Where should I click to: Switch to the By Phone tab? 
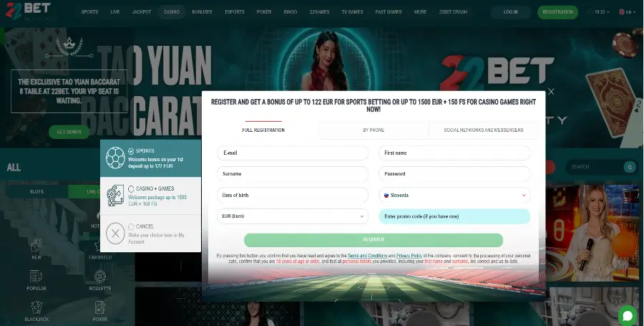coord(374,130)
